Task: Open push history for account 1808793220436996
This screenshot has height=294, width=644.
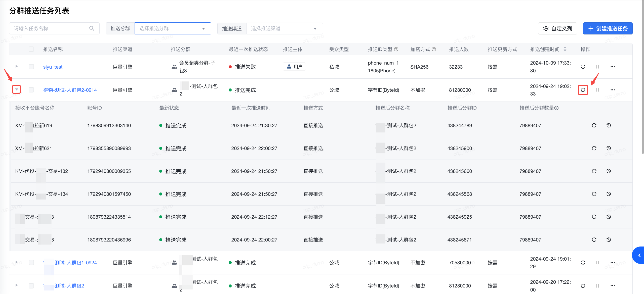Action: [x=609, y=240]
